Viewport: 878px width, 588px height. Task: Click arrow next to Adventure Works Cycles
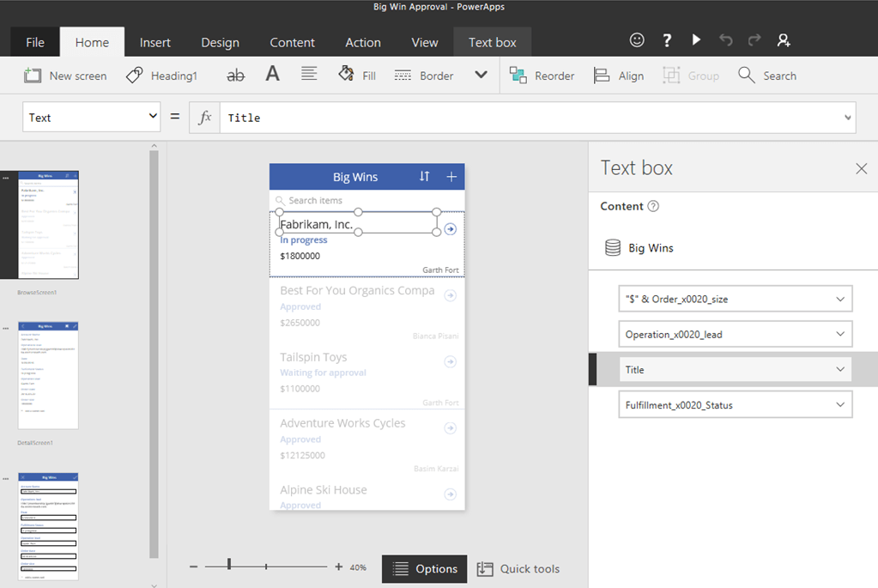[451, 427]
